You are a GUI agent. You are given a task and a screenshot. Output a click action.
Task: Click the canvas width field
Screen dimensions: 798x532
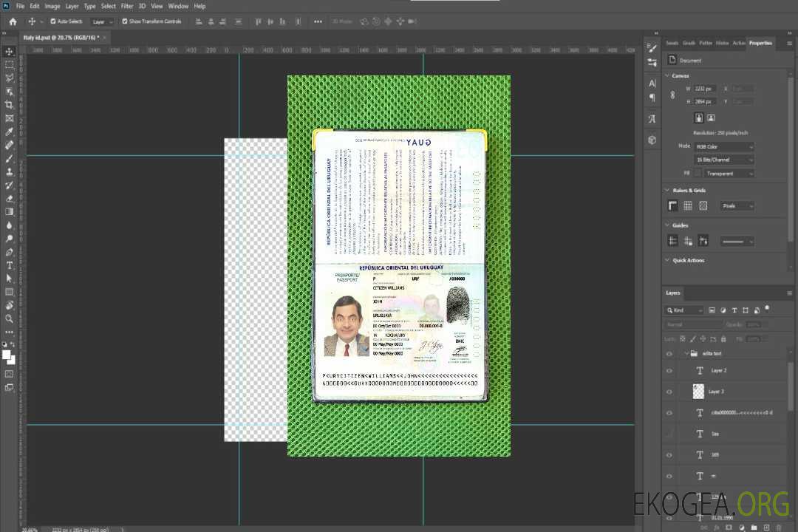(x=705, y=89)
